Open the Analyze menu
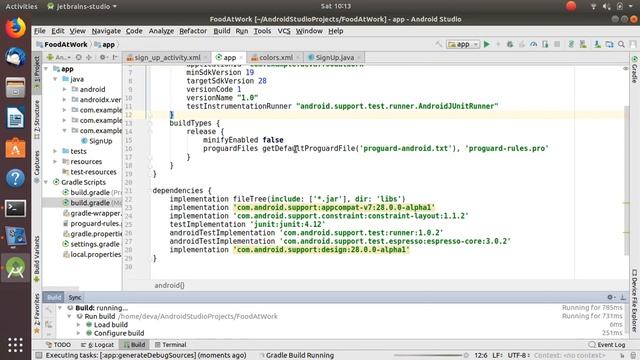The height and width of the screenshot is (360, 640). click(x=161, y=31)
